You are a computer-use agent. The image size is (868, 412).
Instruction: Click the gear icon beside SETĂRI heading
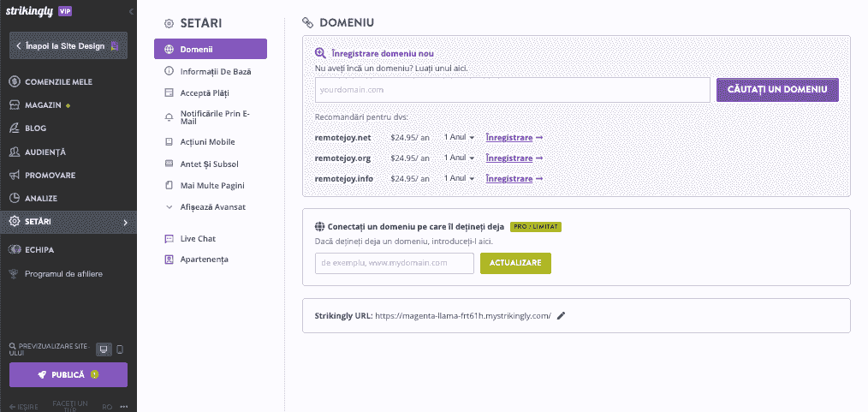pos(169,23)
